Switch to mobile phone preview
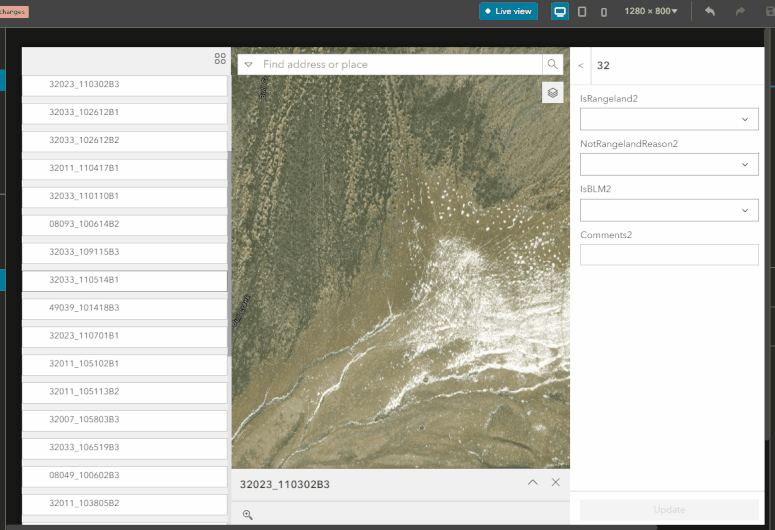 tap(603, 11)
